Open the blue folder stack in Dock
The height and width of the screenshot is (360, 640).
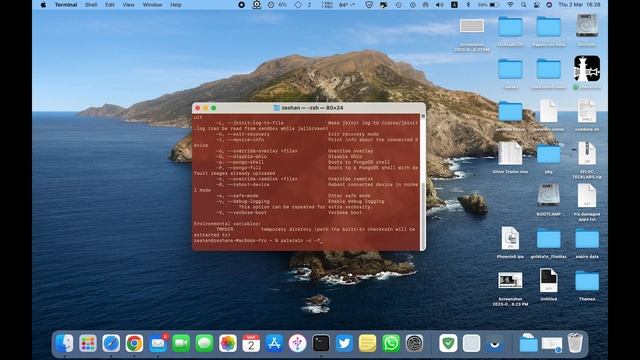(528, 343)
